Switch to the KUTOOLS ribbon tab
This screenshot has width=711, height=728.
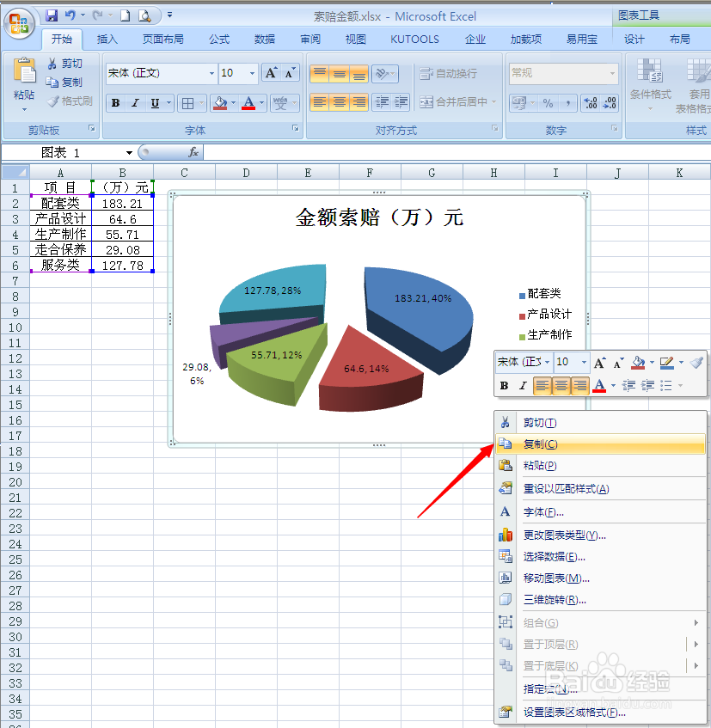tap(414, 38)
